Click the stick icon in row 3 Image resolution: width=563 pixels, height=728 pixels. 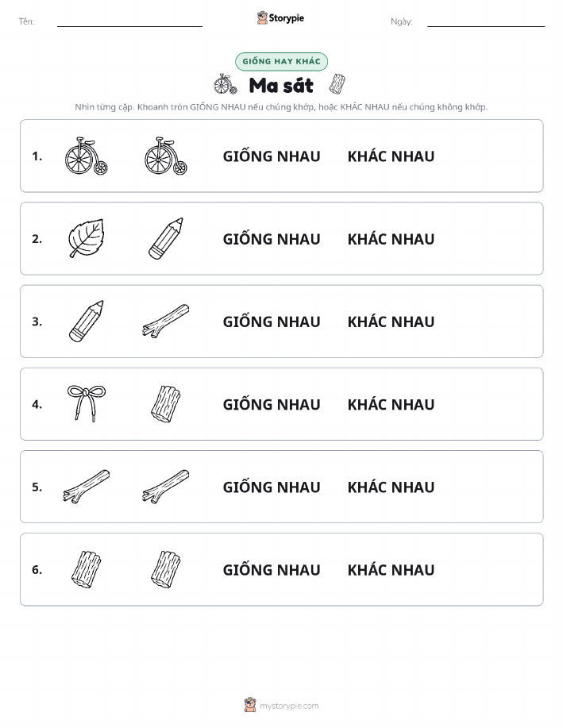(x=166, y=321)
